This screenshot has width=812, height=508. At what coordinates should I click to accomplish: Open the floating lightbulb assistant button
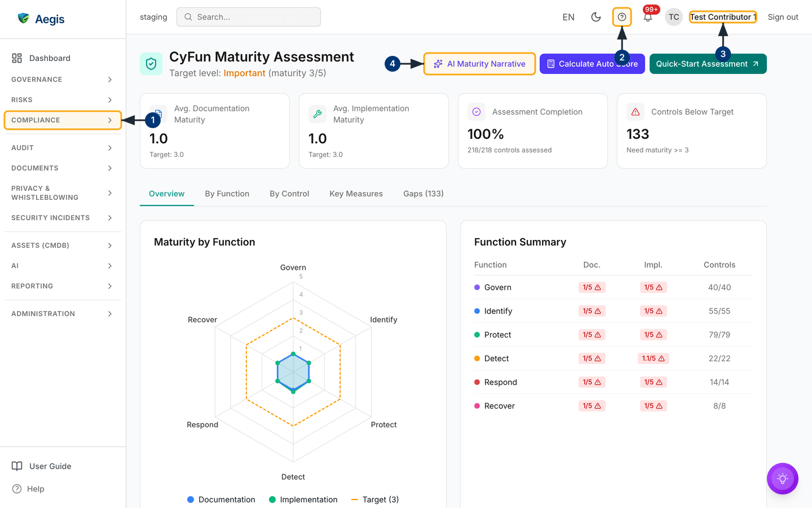pos(783,479)
